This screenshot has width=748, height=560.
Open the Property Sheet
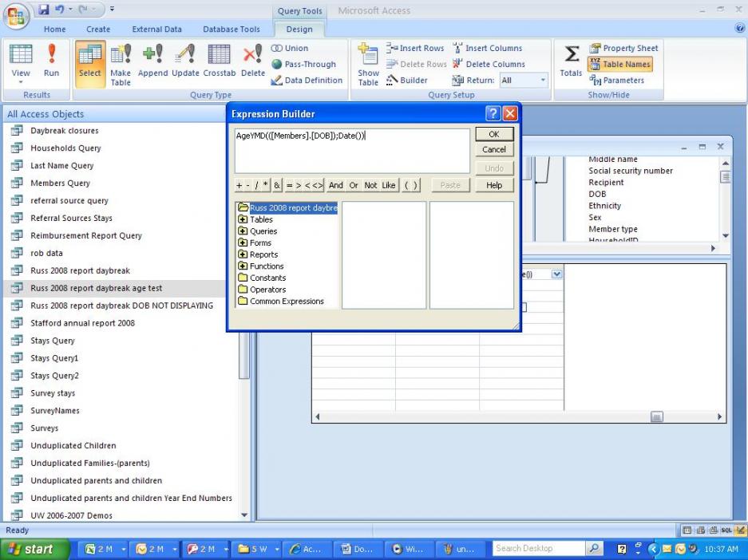pyautogui.click(x=623, y=48)
